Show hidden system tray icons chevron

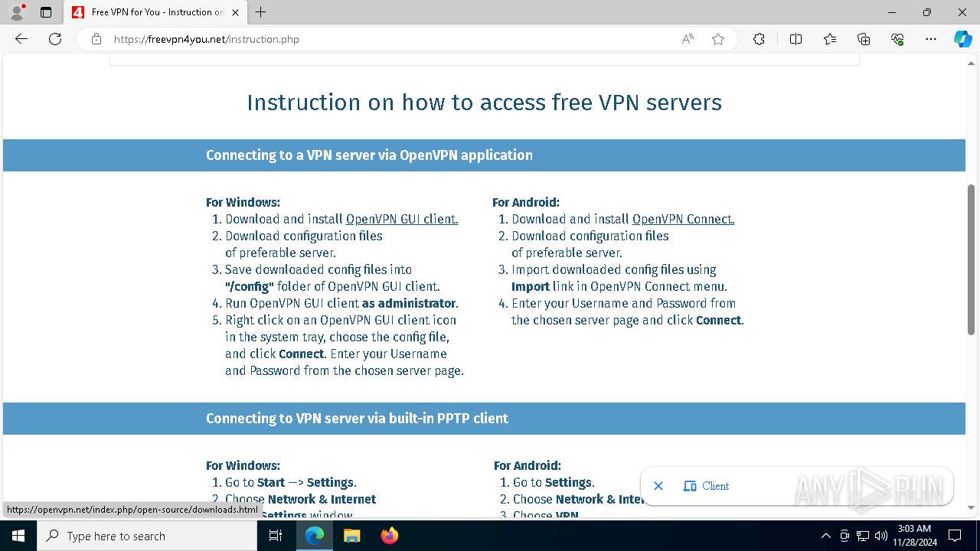coord(825,536)
